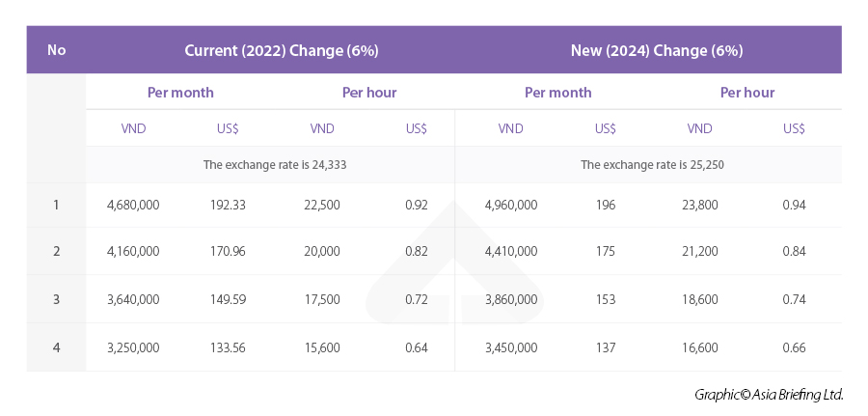The height and width of the screenshot is (416, 868).
Task: Select the 133.56 US$ cell
Action: [x=228, y=347]
